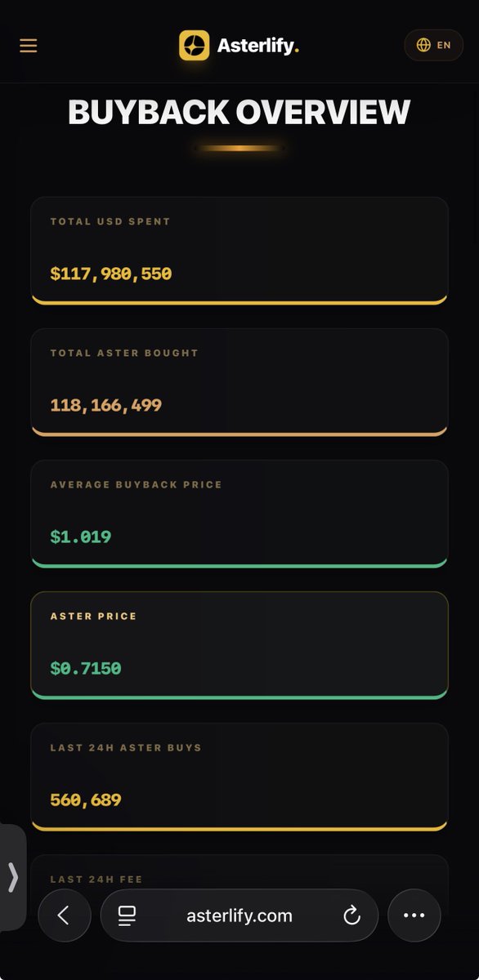Tap the Buyback Overview heading

tap(239, 113)
